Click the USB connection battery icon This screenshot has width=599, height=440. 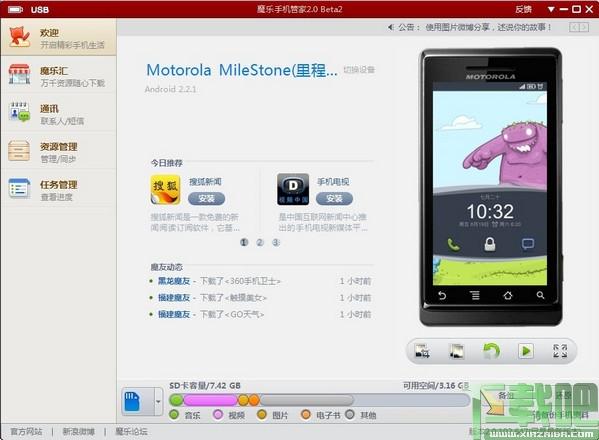coord(16,9)
